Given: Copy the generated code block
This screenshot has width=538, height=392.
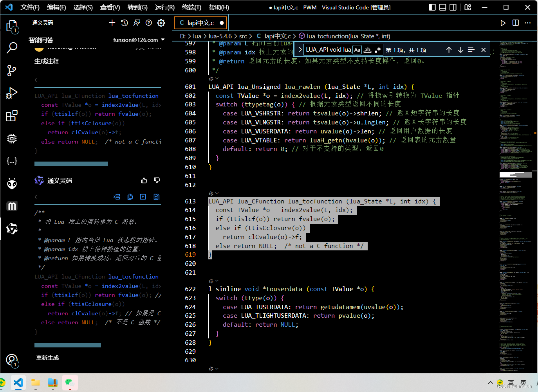Looking at the screenshot, I should 130,197.
